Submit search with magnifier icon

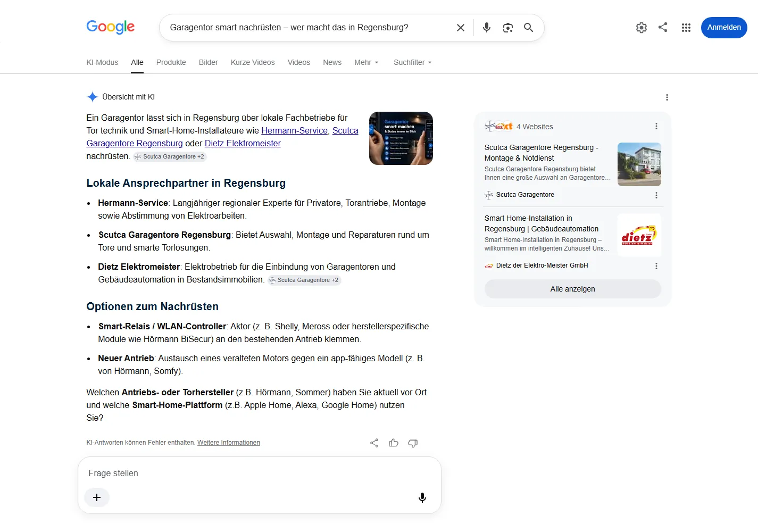click(x=528, y=28)
